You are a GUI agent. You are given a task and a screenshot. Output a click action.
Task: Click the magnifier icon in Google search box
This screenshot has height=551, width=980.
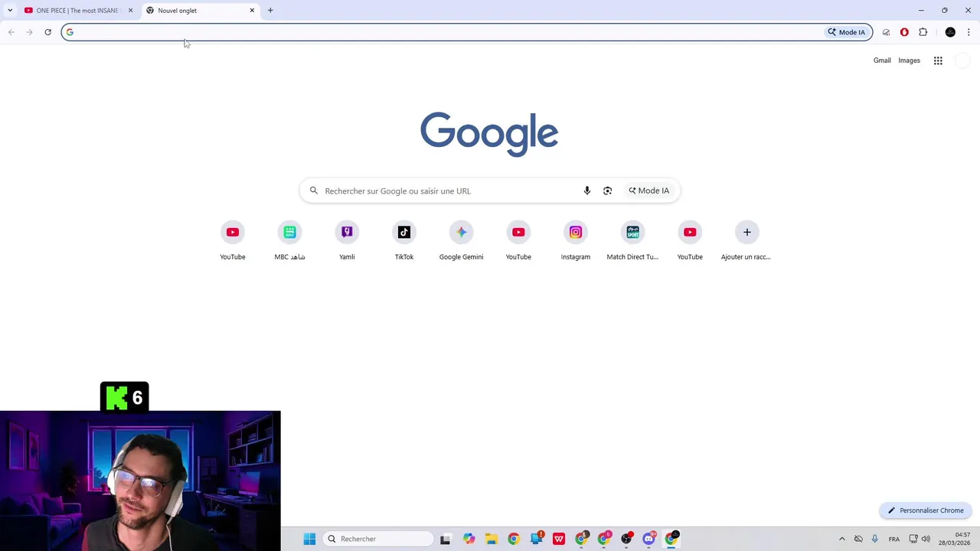[313, 191]
